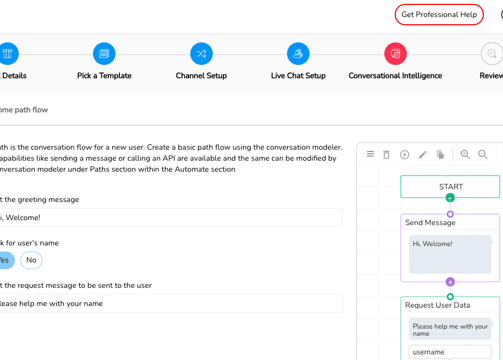Open the modeler hamburger menu icon
The image size is (503, 360).
(370, 154)
